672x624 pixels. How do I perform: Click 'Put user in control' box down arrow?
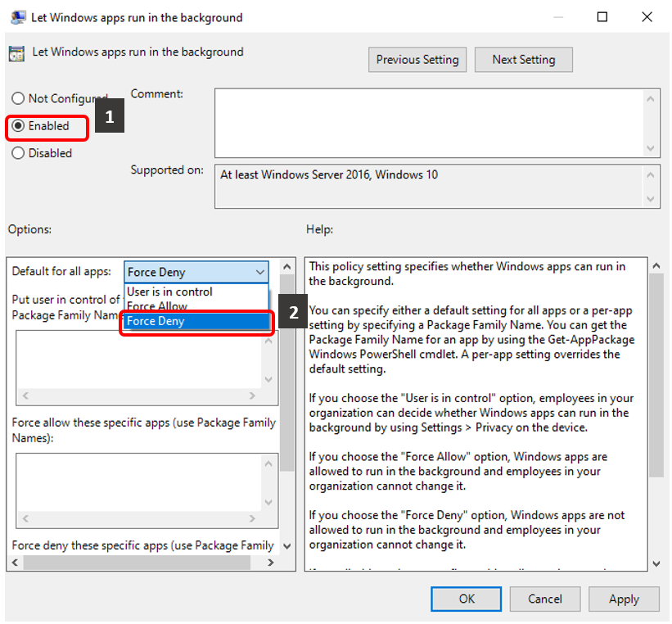pyautogui.click(x=268, y=379)
